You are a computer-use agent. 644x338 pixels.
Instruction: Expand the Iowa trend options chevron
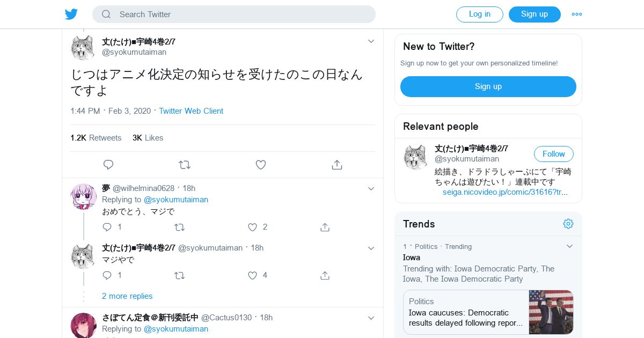pos(570,246)
